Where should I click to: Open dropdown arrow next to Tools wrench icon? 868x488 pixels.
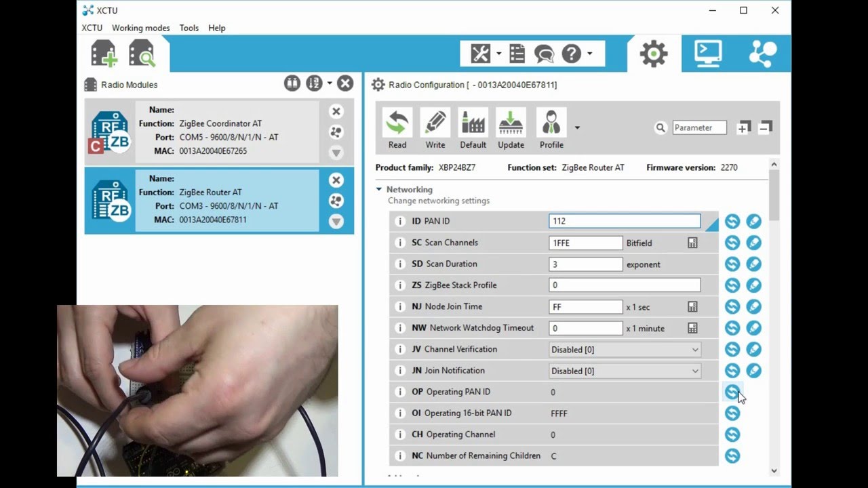click(x=498, y=54)
